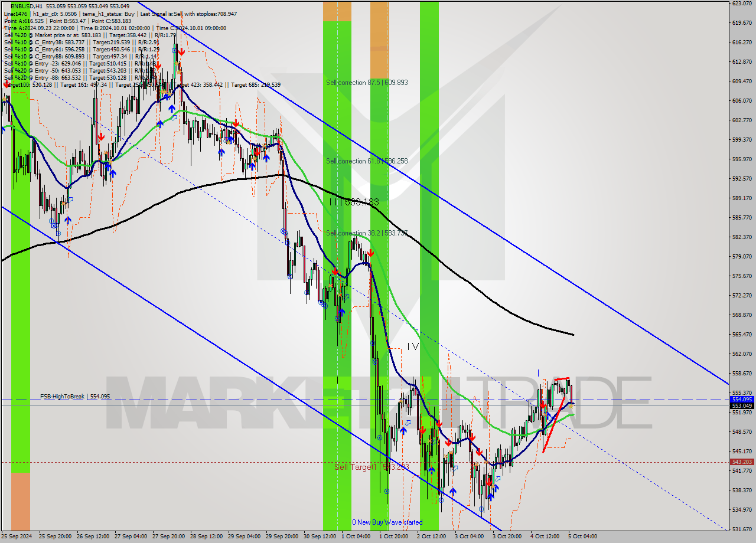Click 609.470 on the price axis
Screen dimensions: 756x543
[742, 81]
